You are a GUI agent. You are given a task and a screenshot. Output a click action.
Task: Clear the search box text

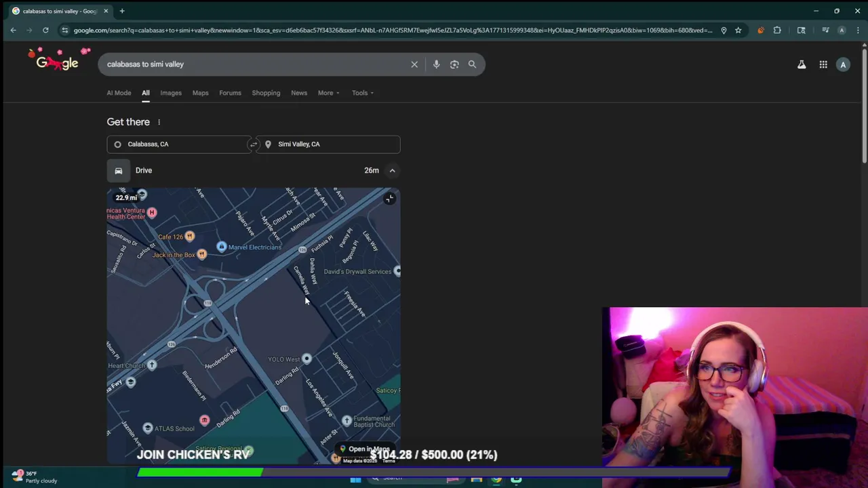pyautogui.click(x=414, y=64)
